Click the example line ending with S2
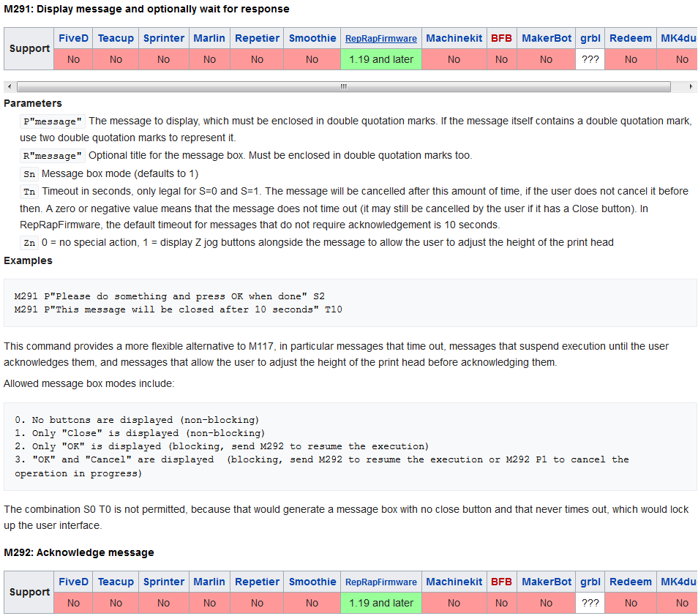Image resolution: width=698 pixels, height=616 pixels. (169, 296)
